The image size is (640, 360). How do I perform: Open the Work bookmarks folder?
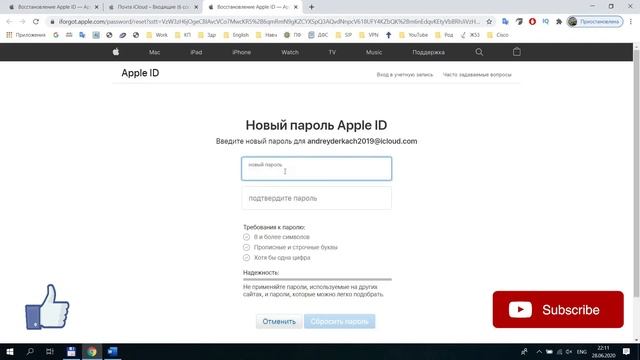click(x=157, y=35)
